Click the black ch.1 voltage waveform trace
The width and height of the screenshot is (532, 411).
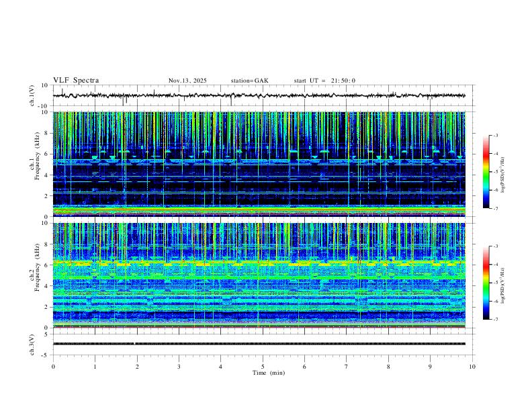click(x=259, y=95)
